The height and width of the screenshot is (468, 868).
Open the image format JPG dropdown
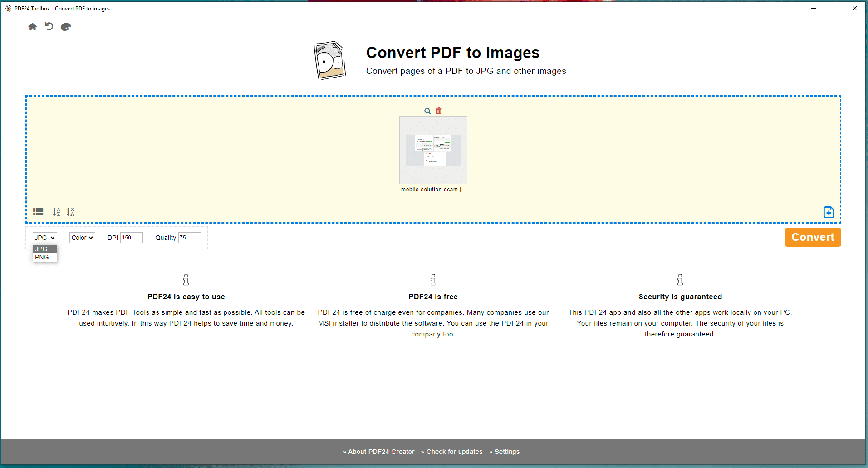tap(45, 238)
